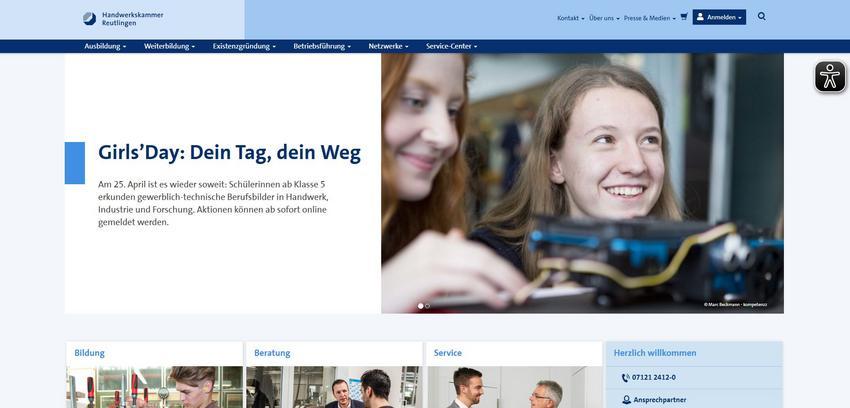The image size is (850, 408).
Task: Click the Girls'Day hero photo
Action: 582,183
